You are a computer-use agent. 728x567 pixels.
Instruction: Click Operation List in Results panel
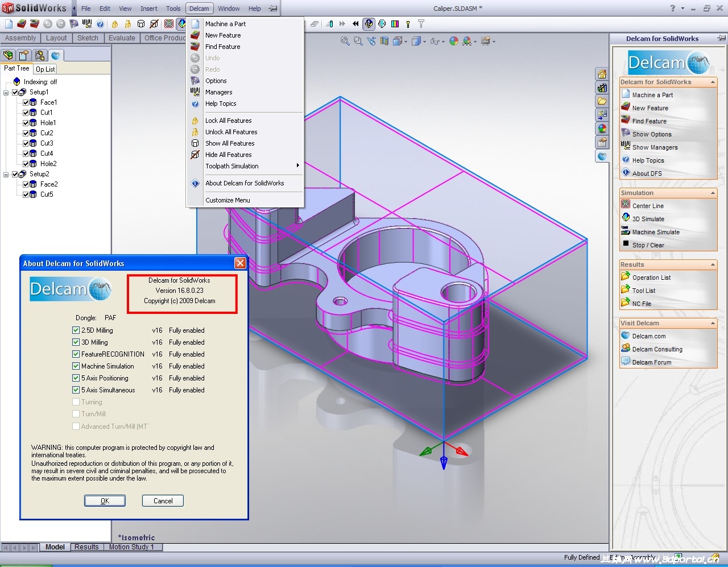[651, 278]
